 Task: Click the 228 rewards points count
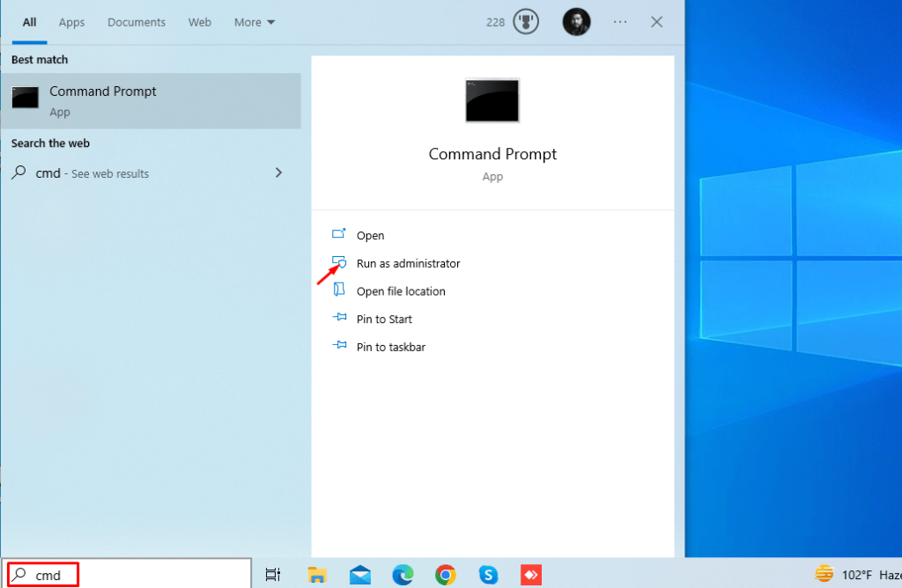tap(495, 22)
